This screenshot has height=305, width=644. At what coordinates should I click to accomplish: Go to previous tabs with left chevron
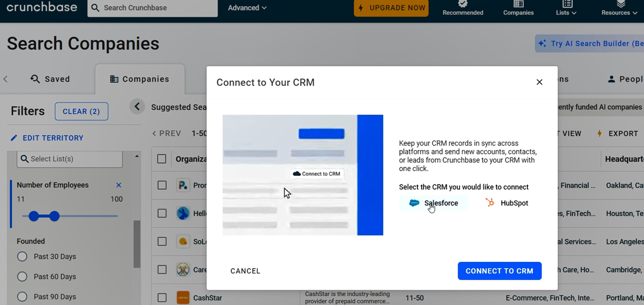(5, 79)
